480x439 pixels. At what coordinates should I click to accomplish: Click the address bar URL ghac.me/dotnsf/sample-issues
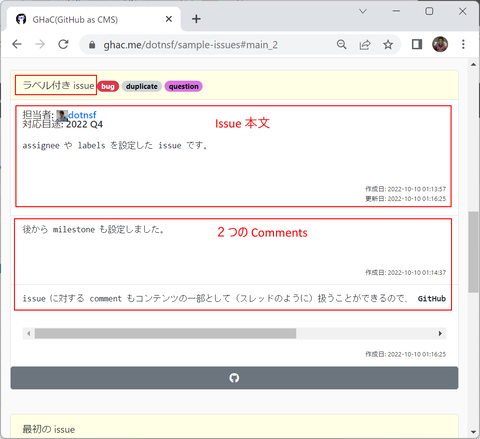[x=190, y=45]
